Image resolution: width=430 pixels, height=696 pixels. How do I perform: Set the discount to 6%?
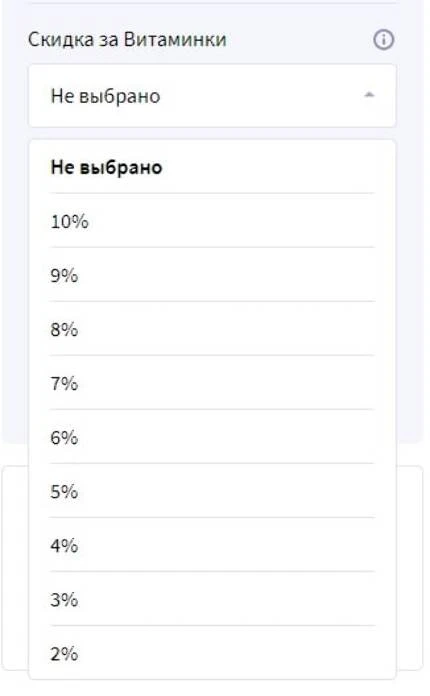click(212, 437)
